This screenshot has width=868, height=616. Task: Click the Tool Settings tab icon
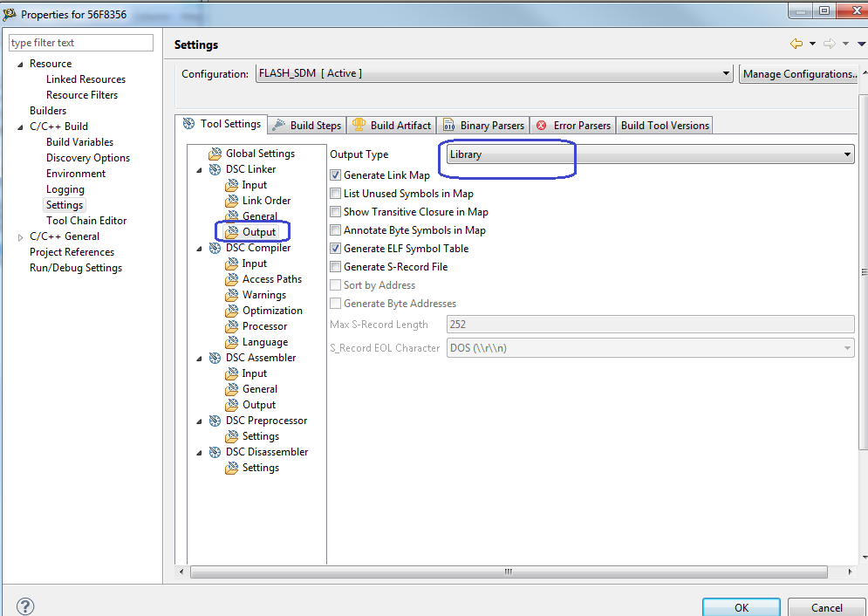(x=188, y=124)
